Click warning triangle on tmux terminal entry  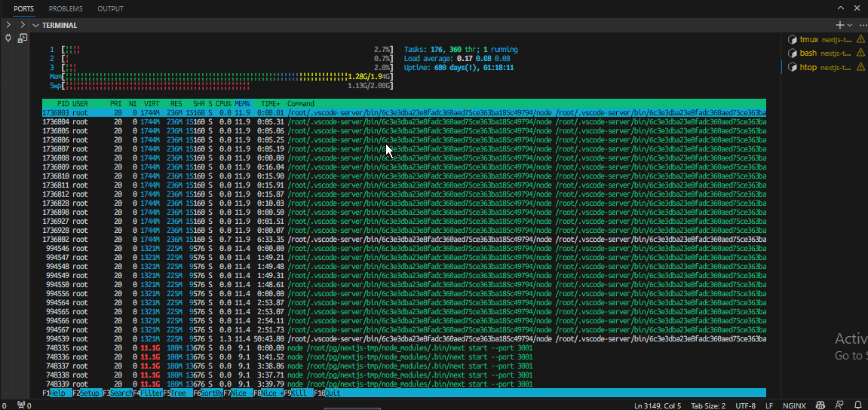coord(860,39)
